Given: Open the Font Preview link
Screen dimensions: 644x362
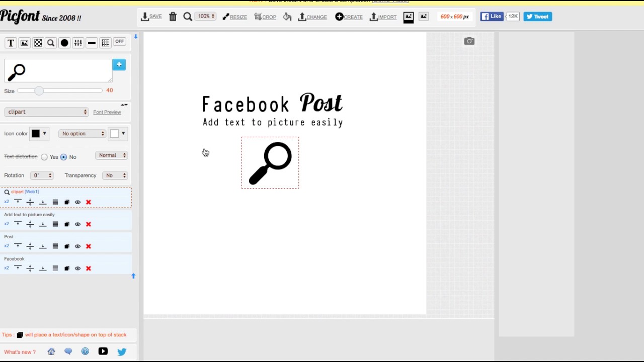Looking at the screenshot, I should coord(107,112).
